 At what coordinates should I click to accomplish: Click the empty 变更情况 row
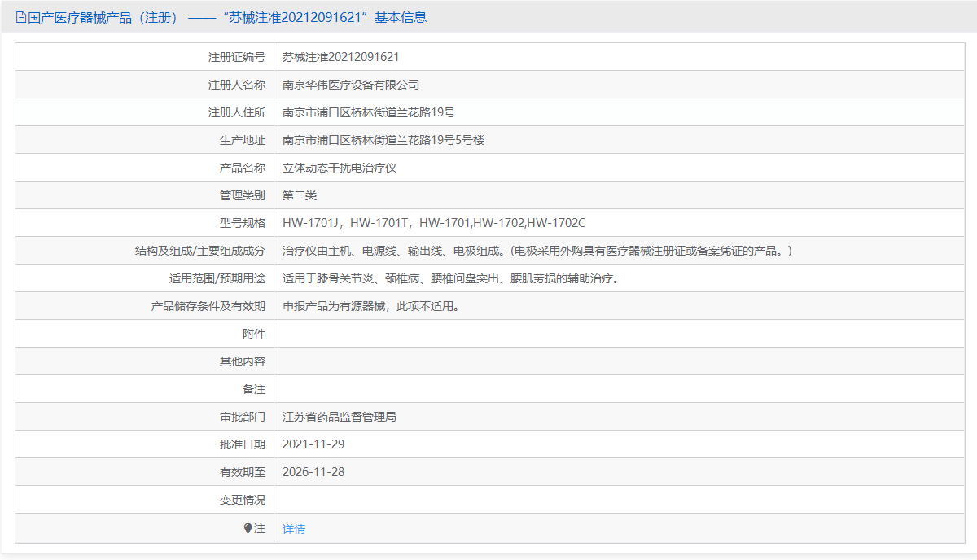488,499
